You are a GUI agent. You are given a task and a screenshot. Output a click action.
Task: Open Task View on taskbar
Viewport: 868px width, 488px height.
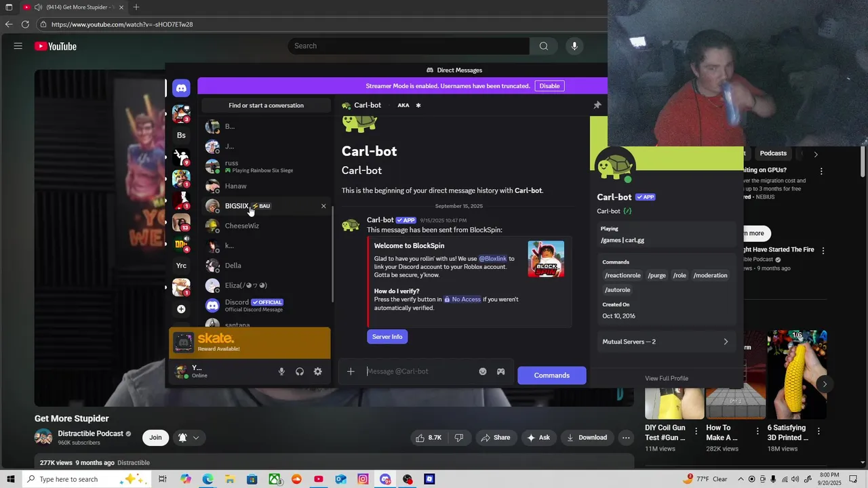[163, 479]
